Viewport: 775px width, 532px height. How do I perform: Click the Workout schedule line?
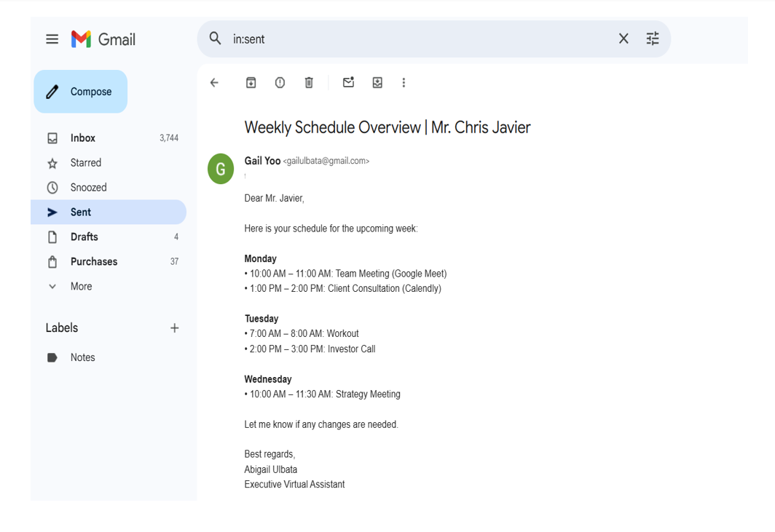(x=302, y=333)
